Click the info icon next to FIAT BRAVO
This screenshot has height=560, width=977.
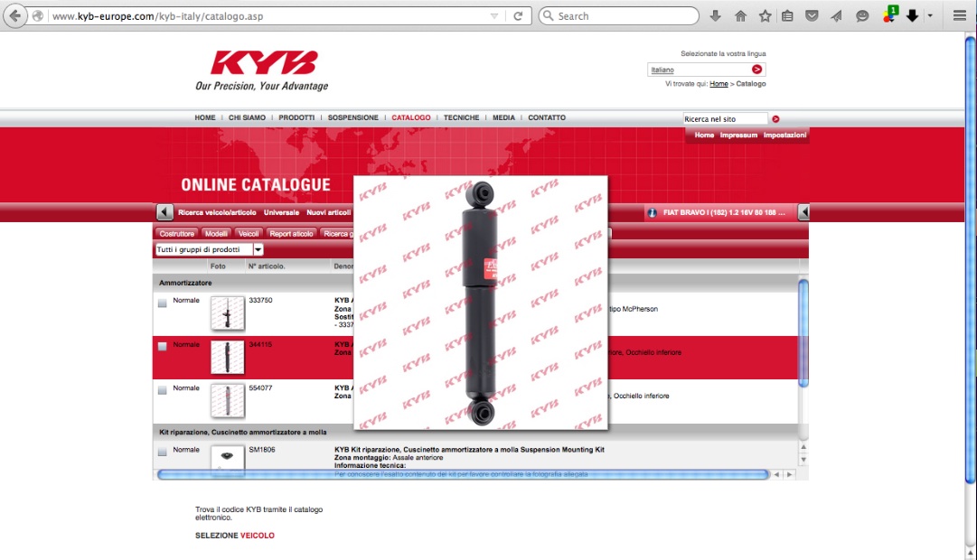pos(653,213)
